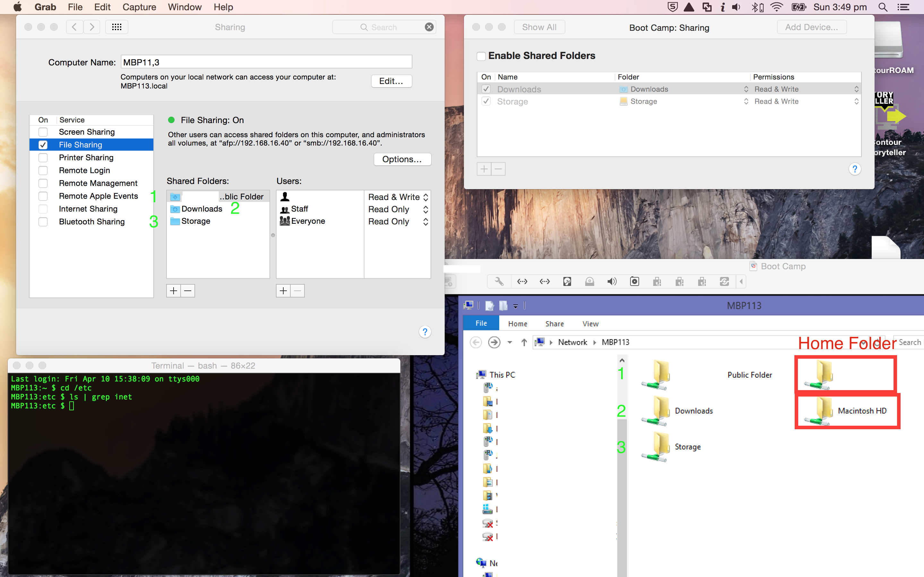The height and width of the screenshot is (577, 924).
Task: Enable the Remote Login checkbox
Action: pyautogui.click(x=43, y=171)
